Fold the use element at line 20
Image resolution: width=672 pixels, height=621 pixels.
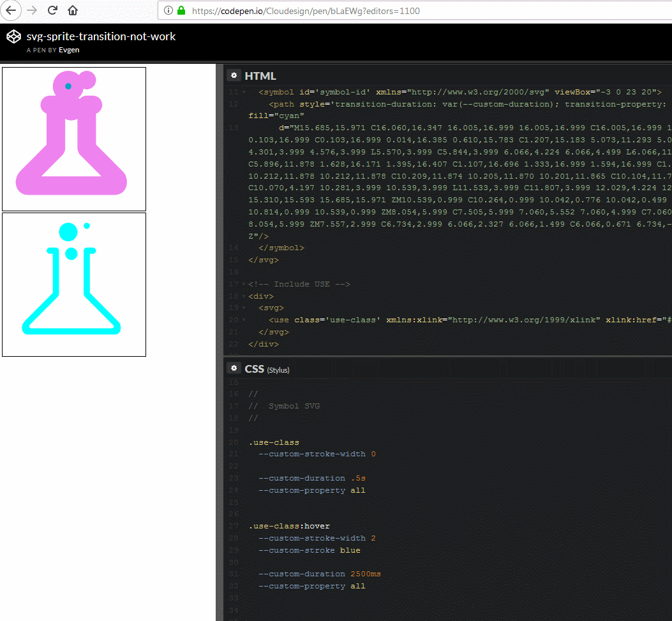pyautogui.click(x=244, y=320)
